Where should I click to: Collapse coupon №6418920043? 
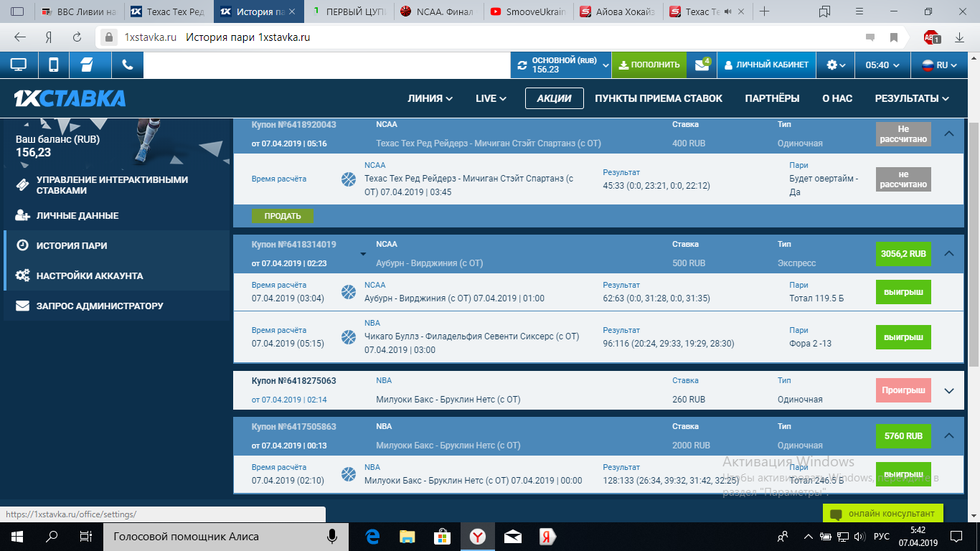click(949, 133)
